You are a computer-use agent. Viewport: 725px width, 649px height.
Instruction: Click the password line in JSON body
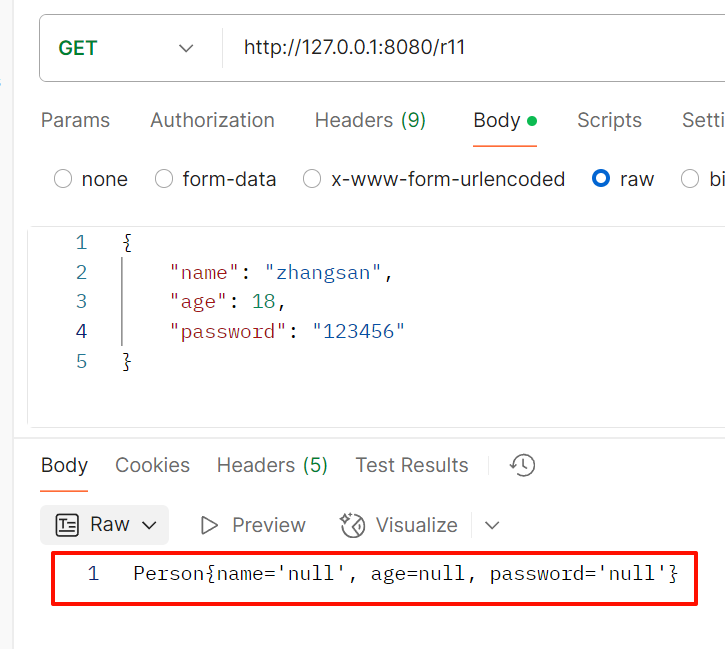click(287, 332)
